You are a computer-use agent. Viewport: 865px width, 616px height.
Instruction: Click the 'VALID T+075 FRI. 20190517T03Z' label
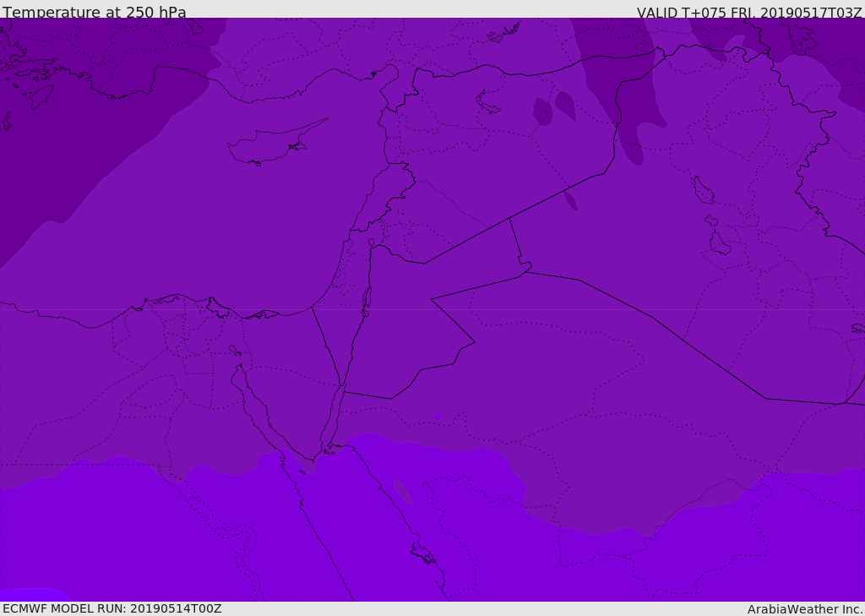[748, 12]
